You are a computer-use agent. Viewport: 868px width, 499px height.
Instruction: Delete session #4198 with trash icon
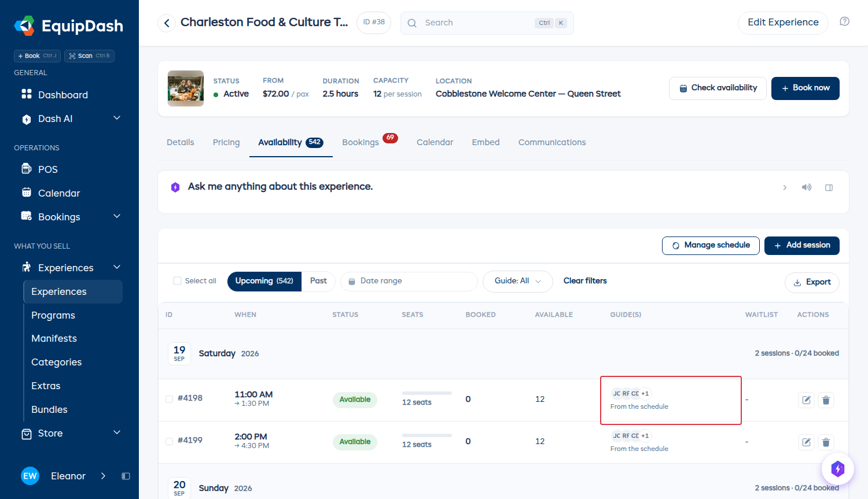coord(826,400)
